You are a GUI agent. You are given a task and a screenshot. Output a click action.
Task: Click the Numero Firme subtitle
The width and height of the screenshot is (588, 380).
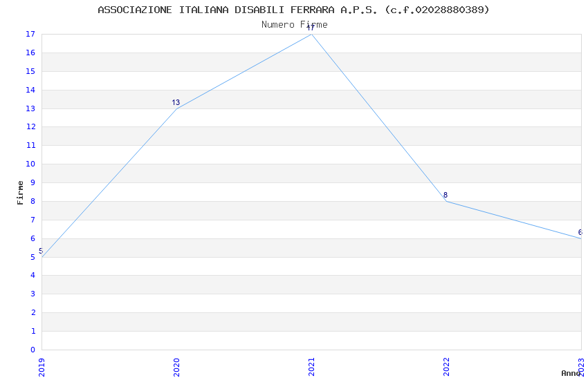tap(295, 25)
